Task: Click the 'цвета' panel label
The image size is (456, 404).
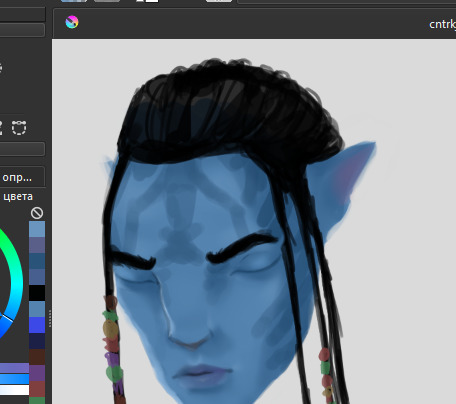Action: [x=18, y=197]
